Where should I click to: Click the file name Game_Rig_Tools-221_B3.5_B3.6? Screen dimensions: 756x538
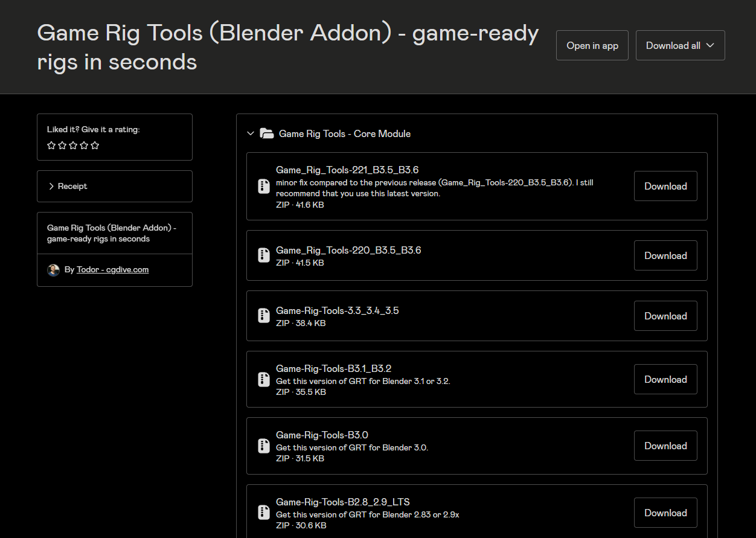pyautogui.click(x=347, y=170)
